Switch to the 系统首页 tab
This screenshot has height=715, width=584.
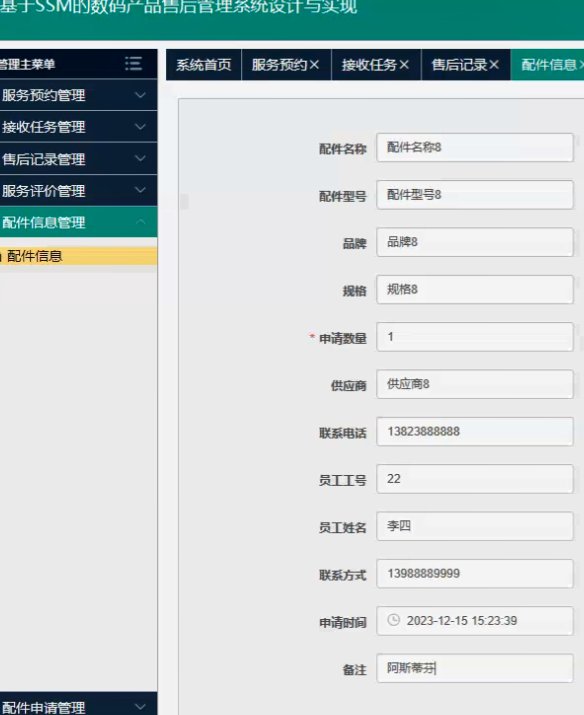pos(203,65)
